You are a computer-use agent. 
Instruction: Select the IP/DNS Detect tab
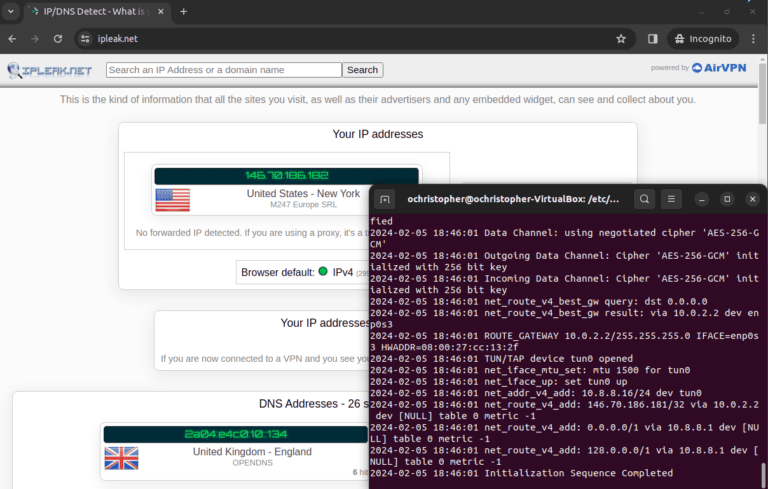pyautogui.click(x=90, y=11)
